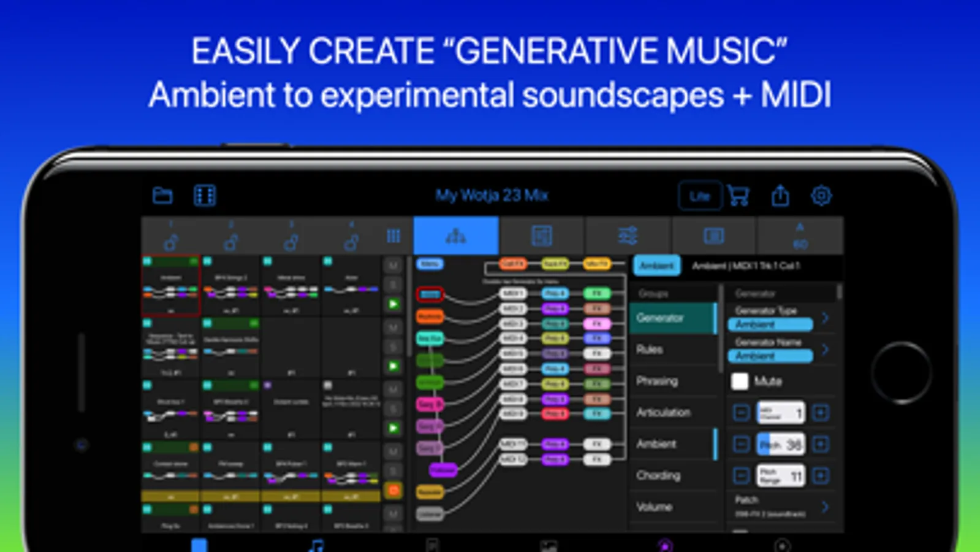Mute the first cell row with M
Screen dimensions: 980x552
tap(393, 266)
